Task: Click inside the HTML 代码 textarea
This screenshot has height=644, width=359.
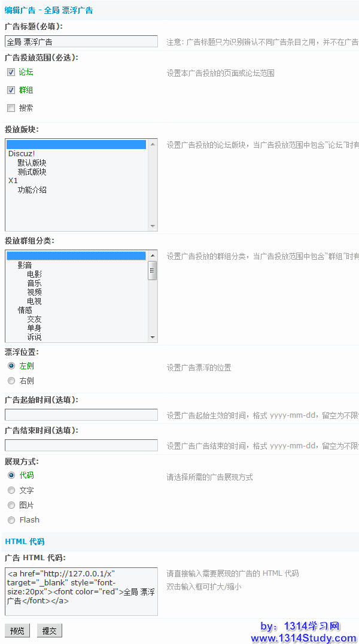Action: 81,591
